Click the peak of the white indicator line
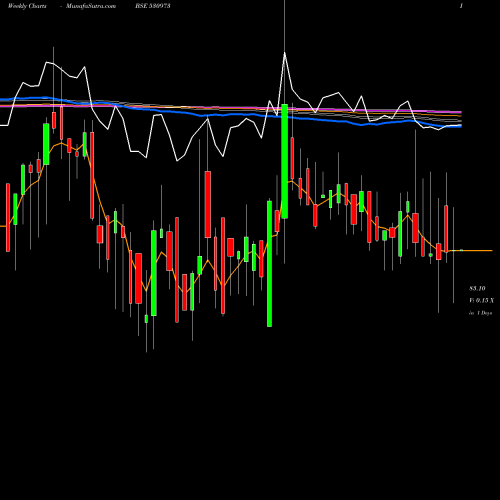Viewport: 500px width, 500px height. tap(284, 53)
